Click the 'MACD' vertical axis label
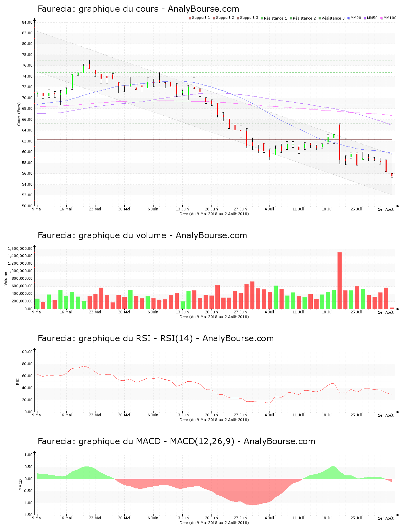 point(20,485)
